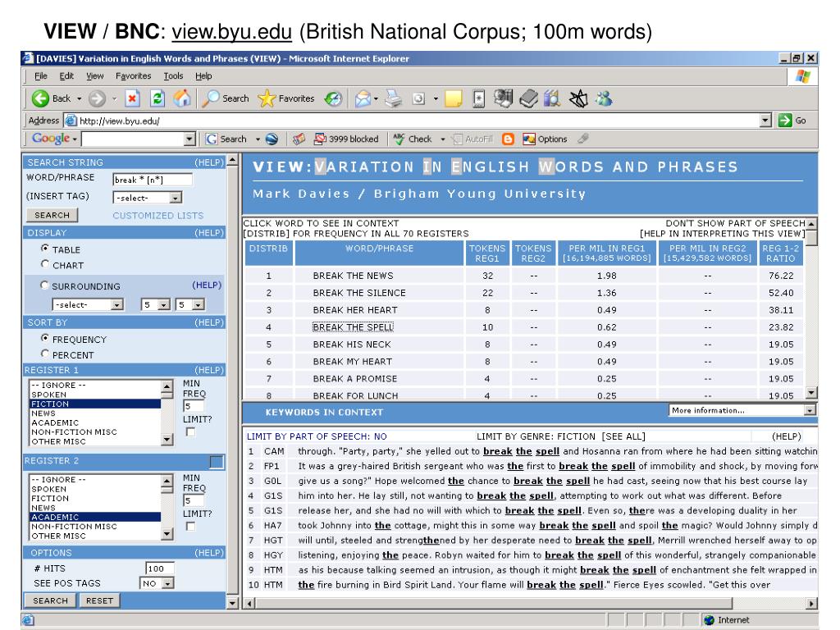The image size is (840, 630).
Task: Refresh the page with green arrows icon
Action: (157, 98)
